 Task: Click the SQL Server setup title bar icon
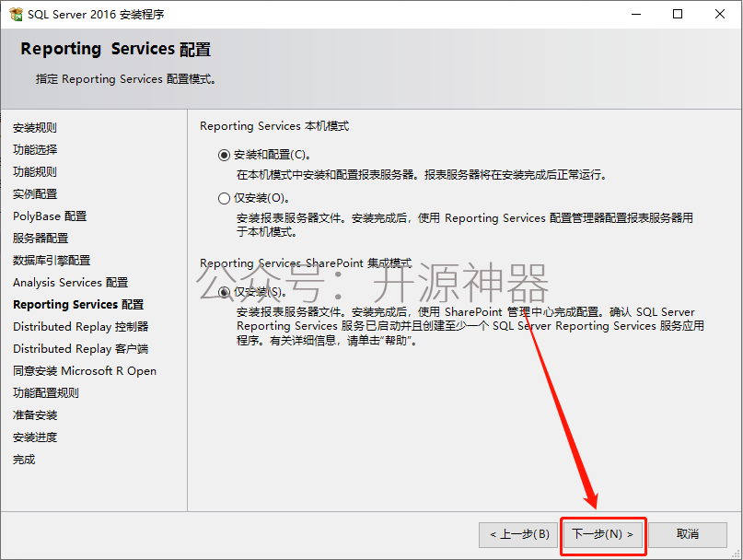click(x=16, y=14)
